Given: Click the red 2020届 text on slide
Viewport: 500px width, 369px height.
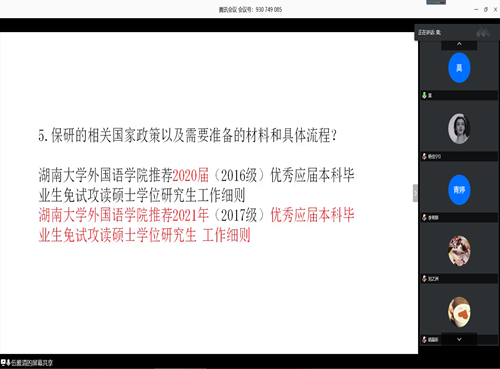Looking at the screenshot, I should pos(191,175).
